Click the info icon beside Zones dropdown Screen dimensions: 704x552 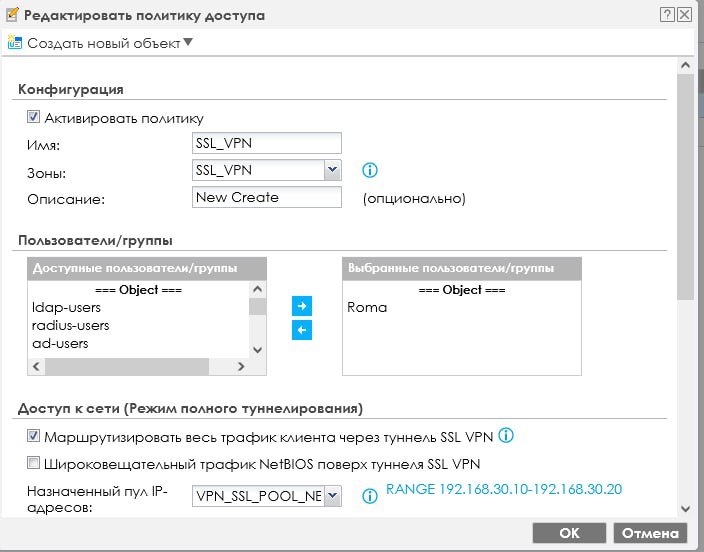click(369, 170)
